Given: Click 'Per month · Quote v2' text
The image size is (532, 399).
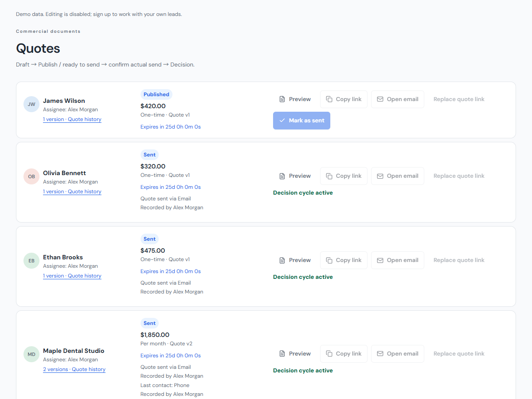Looking at the screenshot, I should pyautogui.click(x=166, y=344).
